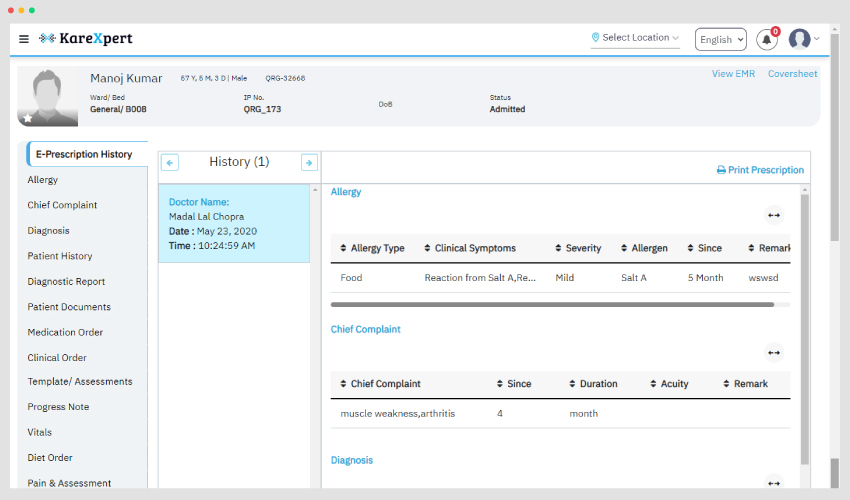This screenshot has height=500, width=850.
Task: Open Diet Order in the sidebar
Action: [50, 458]
